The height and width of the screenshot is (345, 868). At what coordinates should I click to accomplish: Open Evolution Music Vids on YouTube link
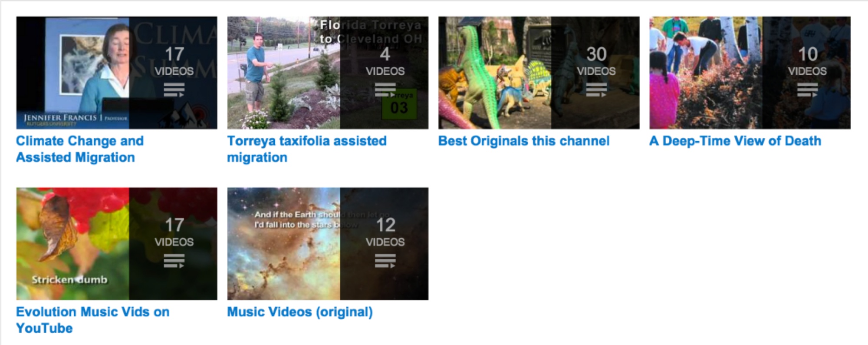pos(93,320)
